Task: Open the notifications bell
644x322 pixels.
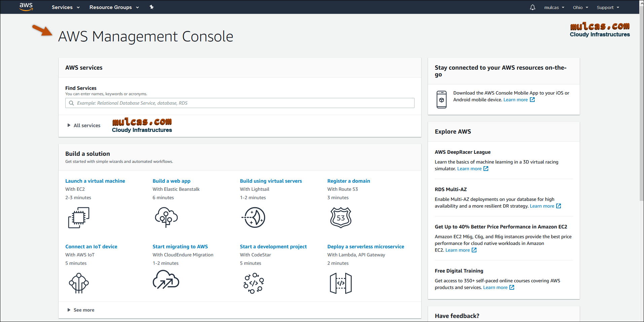Action: pyautogui.click(x=532, y=7)
